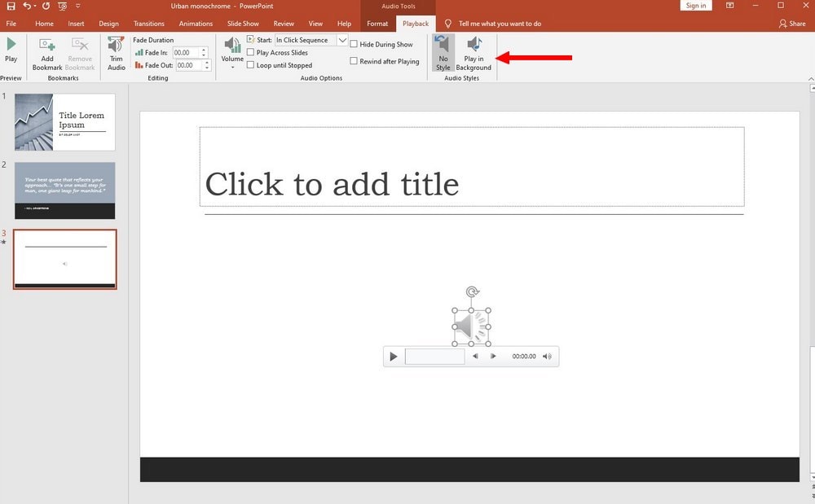The image size is (815, 504).
Task: Select the No Style audio style
Action: point(443,53)
